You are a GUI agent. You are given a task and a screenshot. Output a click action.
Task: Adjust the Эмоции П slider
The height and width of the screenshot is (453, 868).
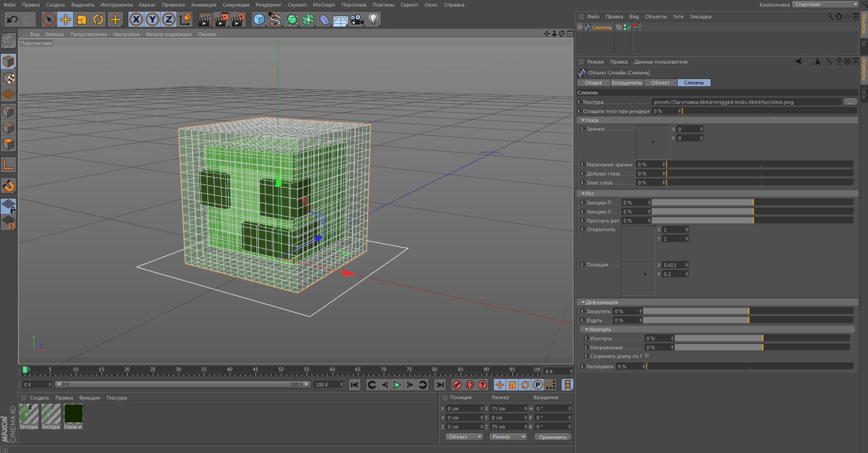coord(752,203)
